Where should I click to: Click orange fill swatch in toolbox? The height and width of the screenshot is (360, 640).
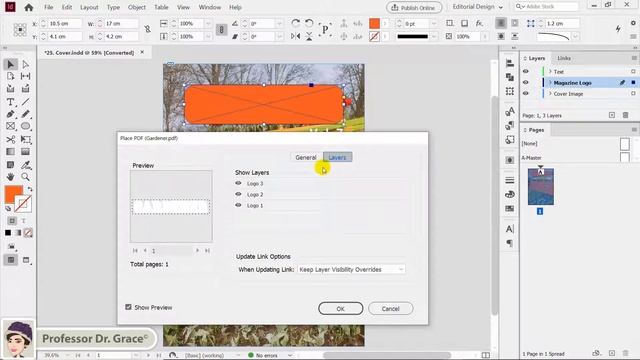click(12, 193)
